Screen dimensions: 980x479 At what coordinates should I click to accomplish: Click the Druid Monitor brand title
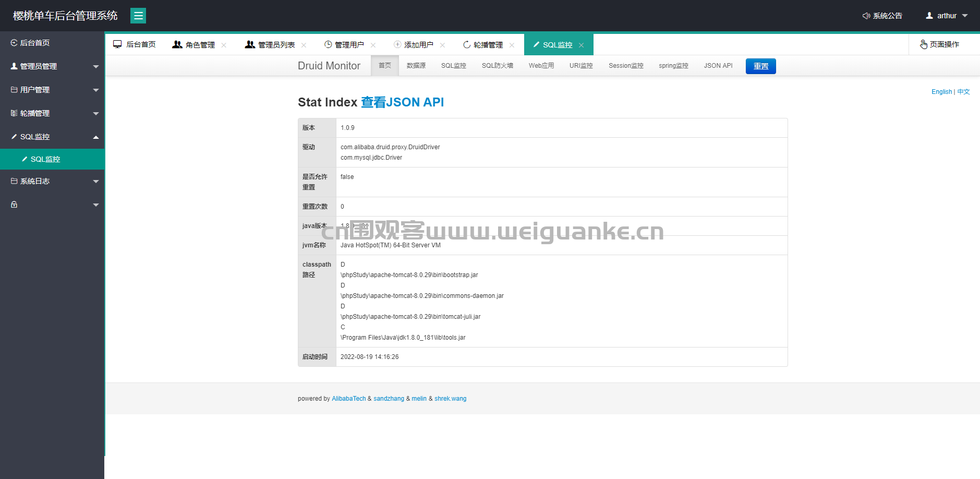coord(329,66)
